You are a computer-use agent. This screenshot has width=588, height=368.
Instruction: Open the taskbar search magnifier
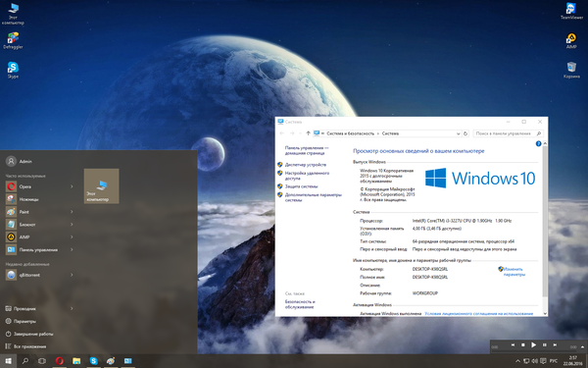tap(25, 361)
